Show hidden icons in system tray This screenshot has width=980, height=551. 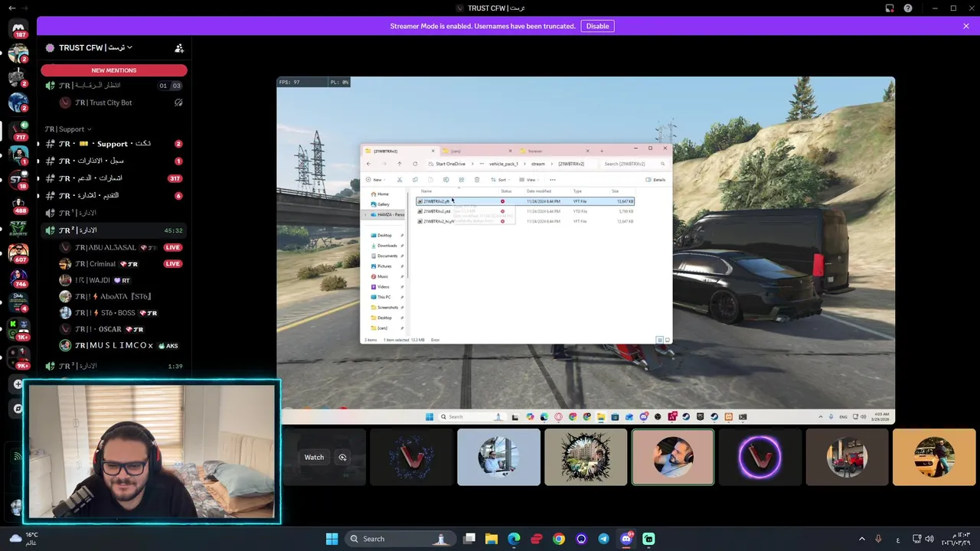(x=862, y=539)
